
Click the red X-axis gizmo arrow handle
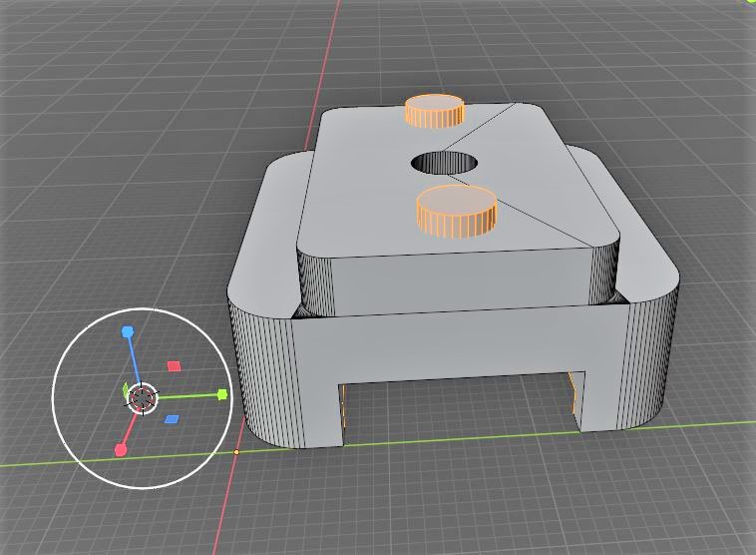pos(122,450)
